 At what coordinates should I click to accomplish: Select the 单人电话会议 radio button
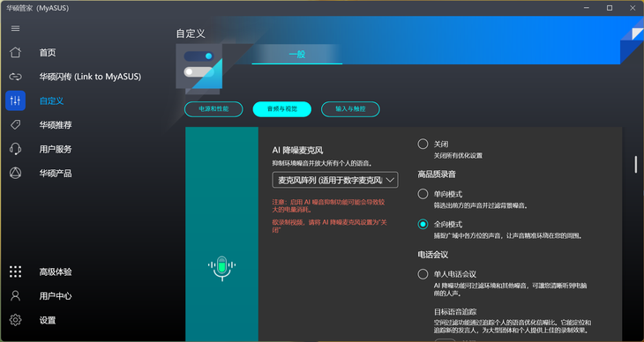click(x=423, y=274)
